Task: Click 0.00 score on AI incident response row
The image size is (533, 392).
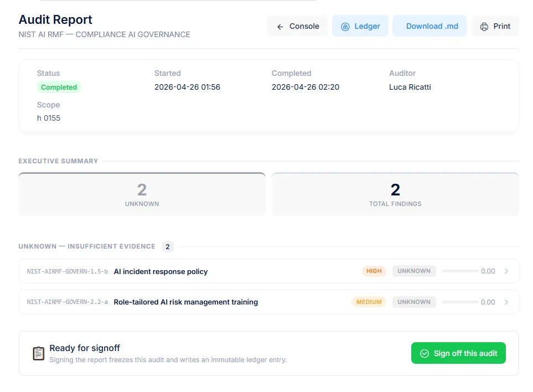Action: pos(488,271)
